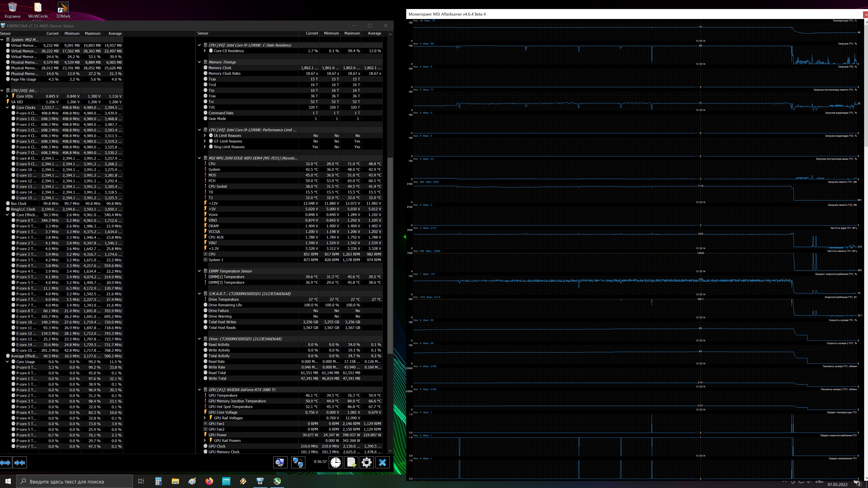
Task: Expand the GPU Rail Voltages row
Action: [205, 418]
